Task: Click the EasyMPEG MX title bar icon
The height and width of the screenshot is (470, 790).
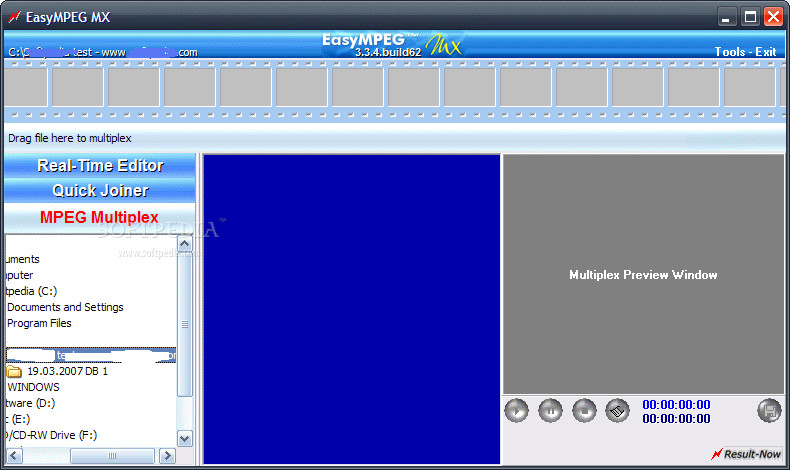Action: click(15, 17)
